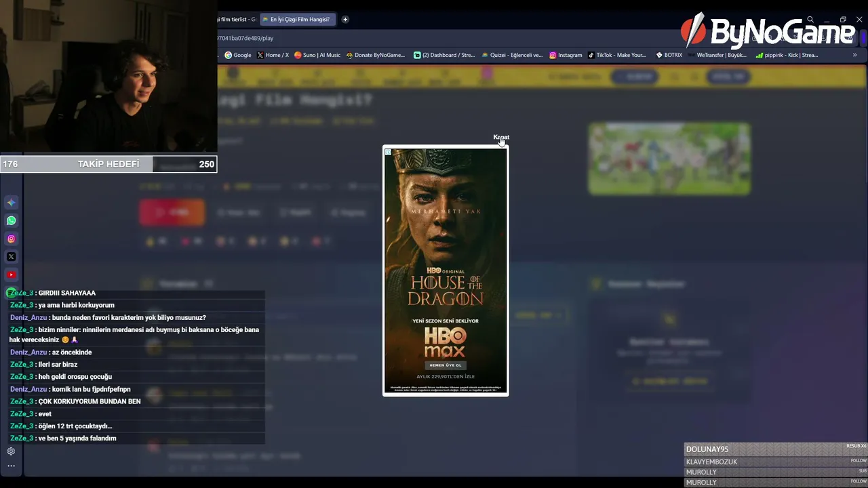Click the blurred quiz thumbnail image
Image resolution: width=868 pixels, height=488 pixels.
click(669, 159)
